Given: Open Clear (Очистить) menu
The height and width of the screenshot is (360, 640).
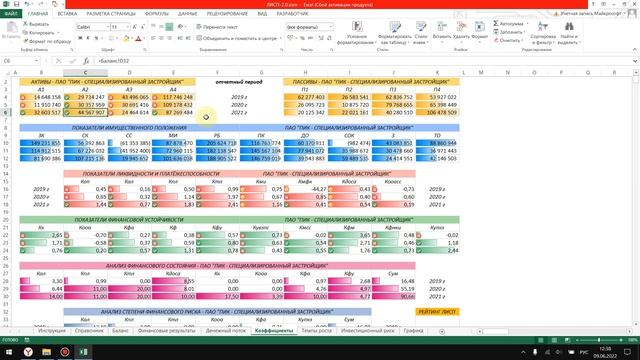Looking at the screenshot, I should [x=507, y=40].
